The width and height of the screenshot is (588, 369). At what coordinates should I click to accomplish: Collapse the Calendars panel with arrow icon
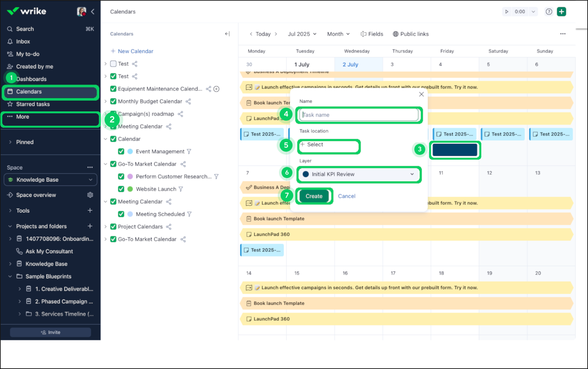point(227,34)
